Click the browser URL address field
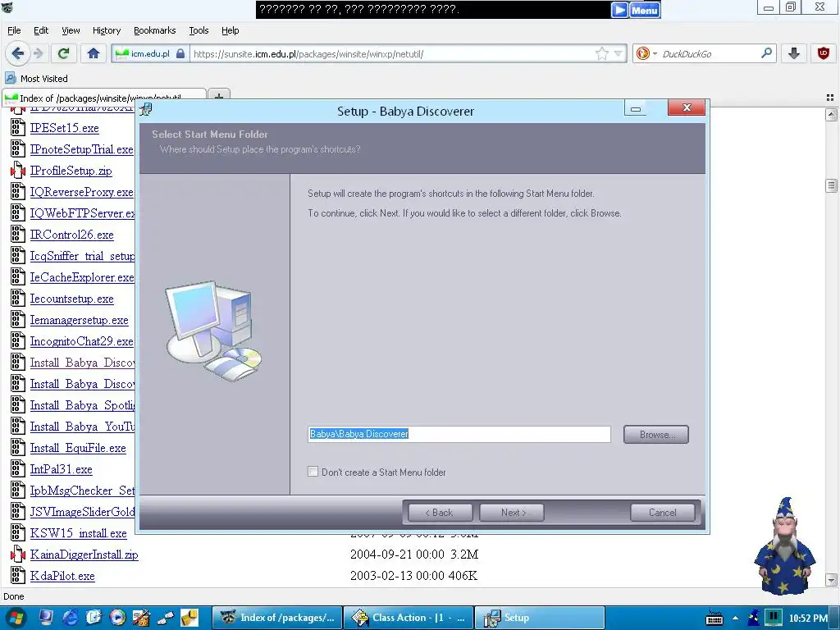840x630 pixels. pyautogui.click(x=392, y=53)
